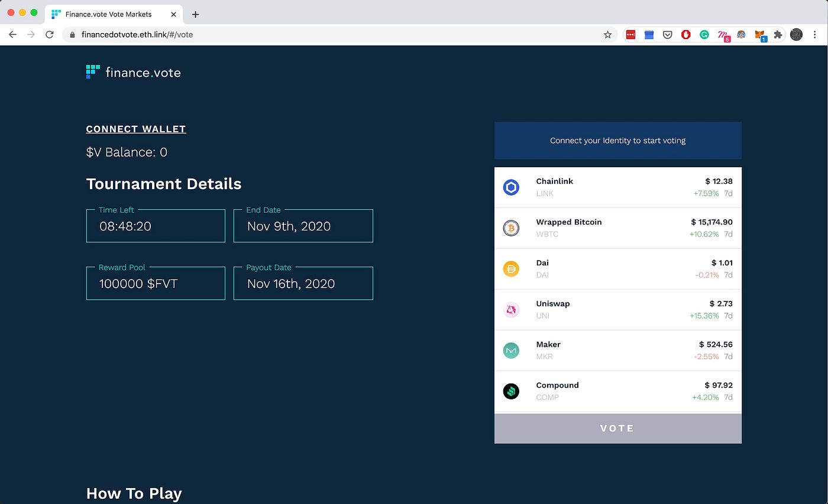
Task: Click the Dai token icon
Action: tap(511, 269)
